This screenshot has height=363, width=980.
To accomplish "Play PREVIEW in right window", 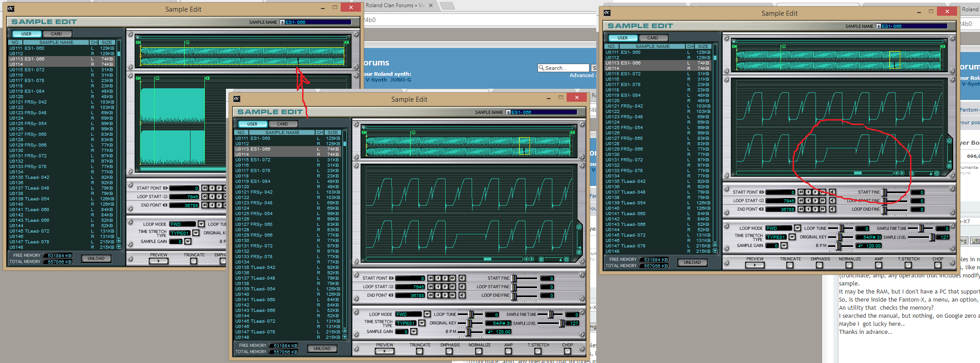I will (x=755, y=265).
